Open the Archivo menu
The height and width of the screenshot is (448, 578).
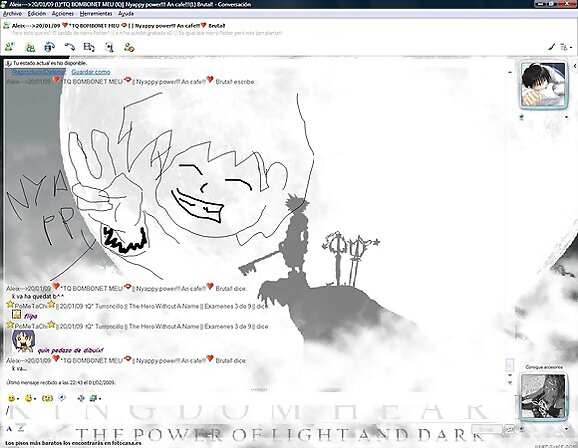click(x=12, y=14)
